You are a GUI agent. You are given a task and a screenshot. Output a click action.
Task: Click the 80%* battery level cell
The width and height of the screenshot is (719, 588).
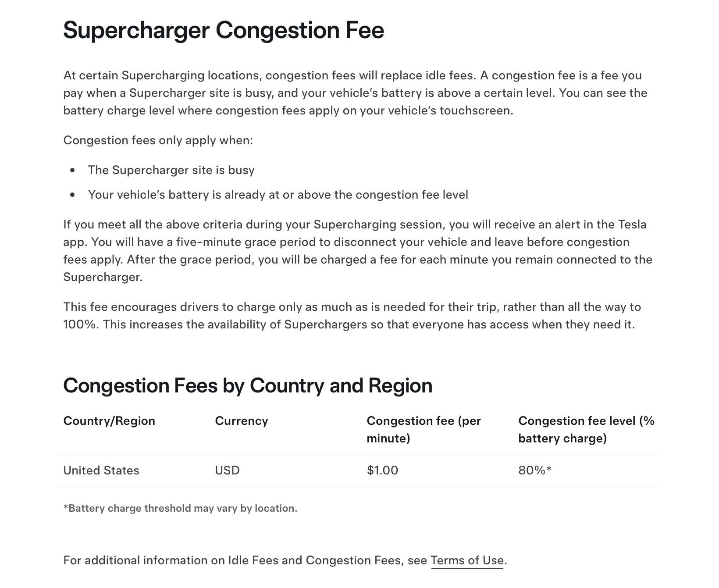pyautogui.click(x=535, y=470)
